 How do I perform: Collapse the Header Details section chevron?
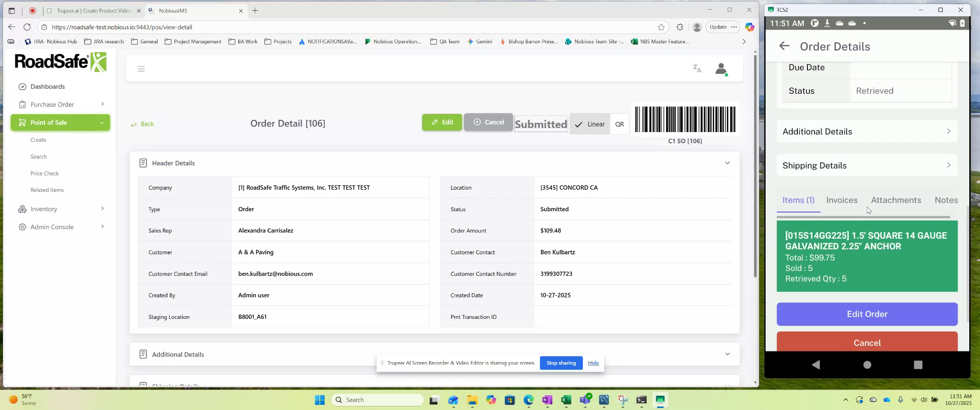727,163
